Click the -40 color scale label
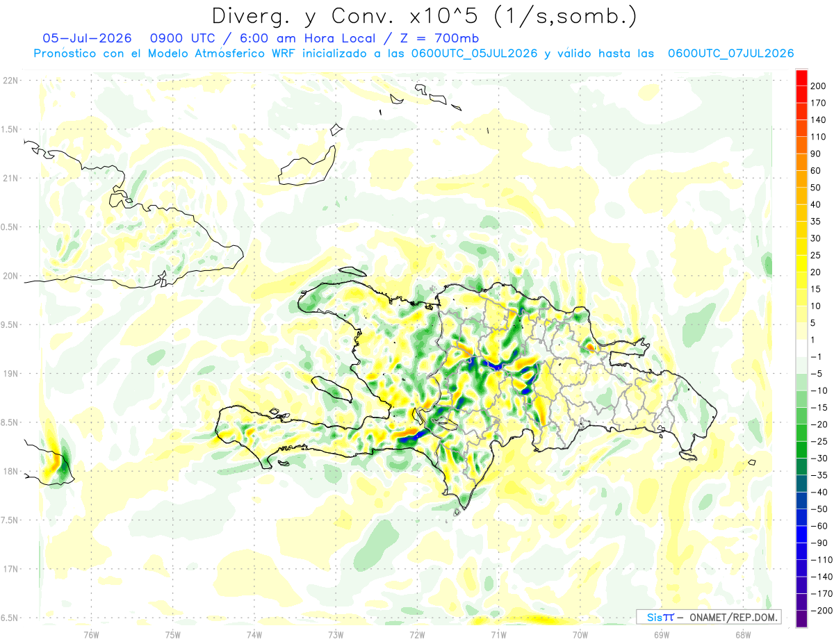This screenshot has width=834, height=644. tap(821, 492)
